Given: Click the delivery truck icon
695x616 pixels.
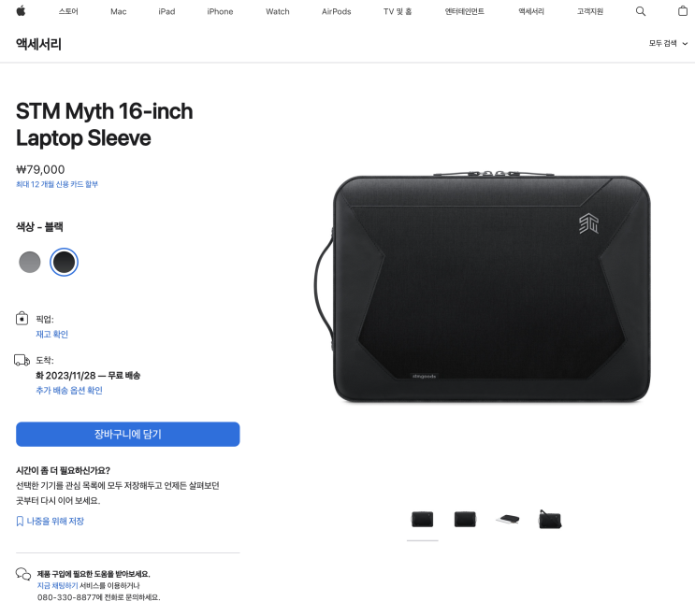Looking at the screenshot, I should point(22,360).
